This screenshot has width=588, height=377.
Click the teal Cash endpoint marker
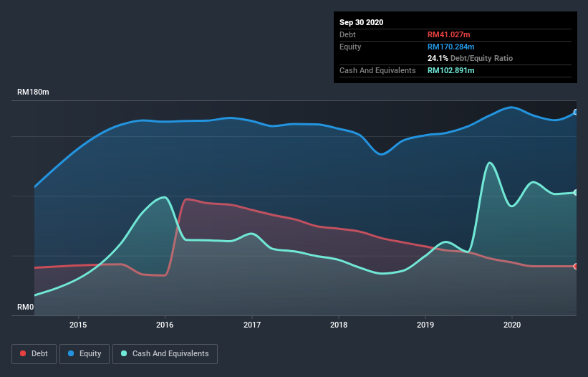[576, 192]
